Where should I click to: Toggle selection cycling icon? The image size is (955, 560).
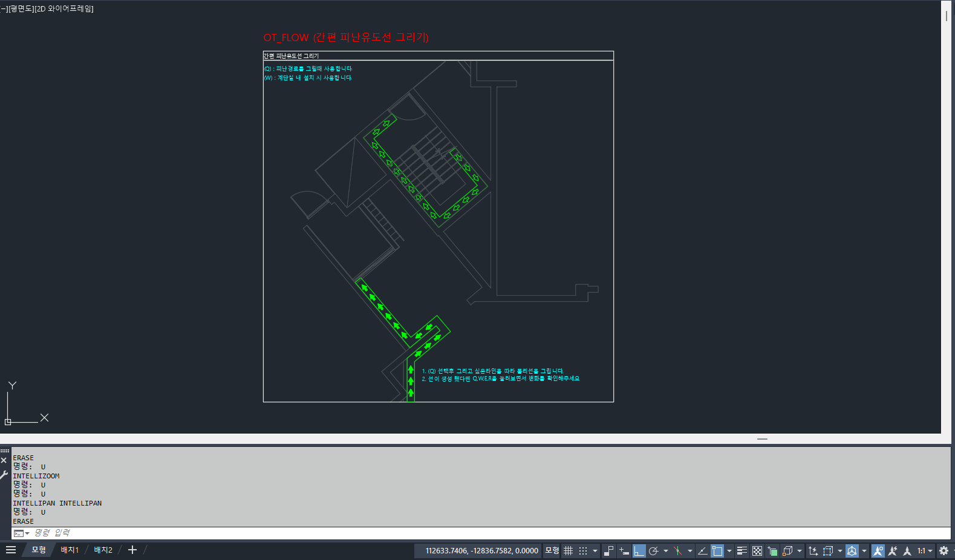pos(772,551)
